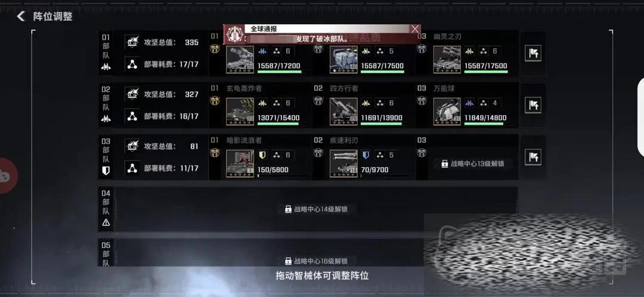The width and height of the screenshot is (644, 297).
Task: Select the 暗影流浪者 unit thumbnail
Action: [x=240, y=163]
